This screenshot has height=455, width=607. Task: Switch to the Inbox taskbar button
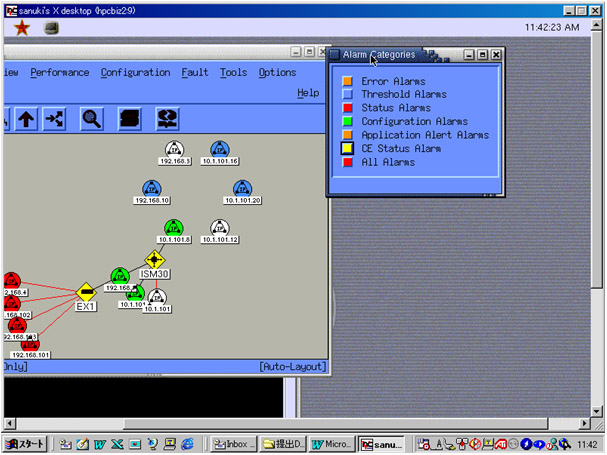[x=232, y=444]
